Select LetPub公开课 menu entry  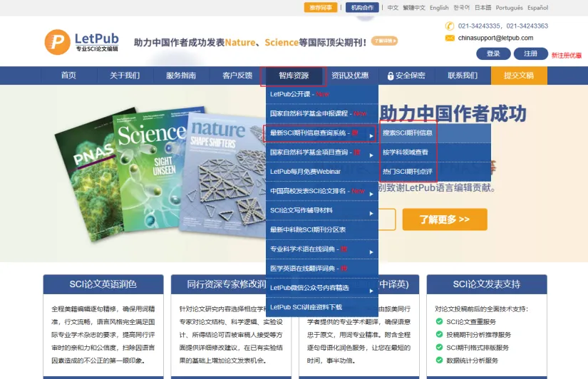pyautogui.click(x=322, y=94)
